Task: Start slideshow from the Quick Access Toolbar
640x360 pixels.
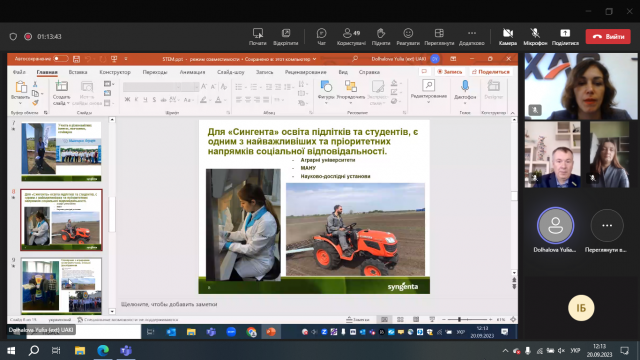Action: click(x=114, y=59)
